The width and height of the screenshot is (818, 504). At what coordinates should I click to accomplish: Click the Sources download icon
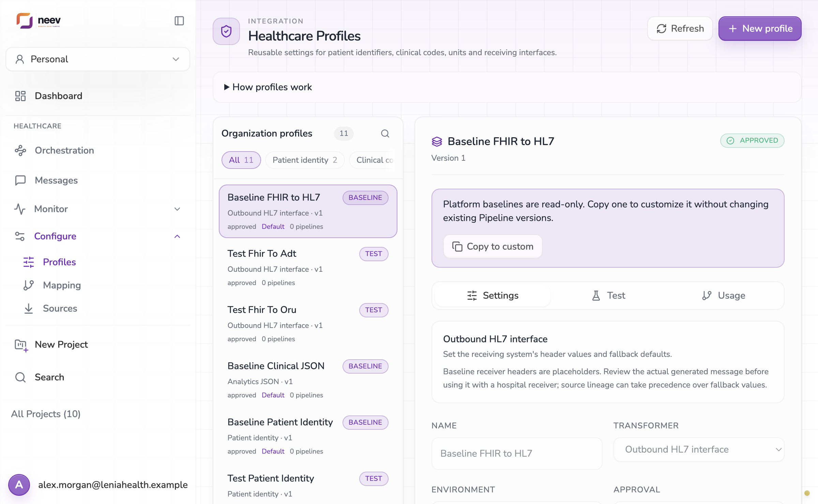(29, 309)
